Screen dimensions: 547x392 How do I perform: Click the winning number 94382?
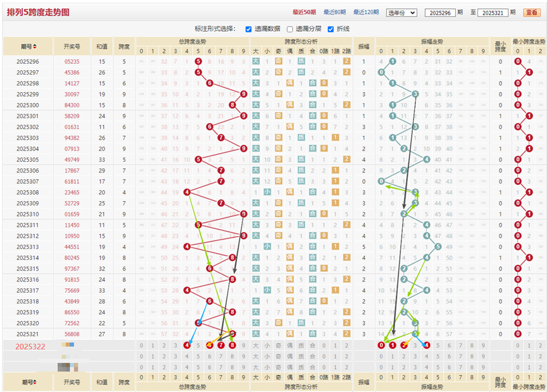[x=72, y=138]
